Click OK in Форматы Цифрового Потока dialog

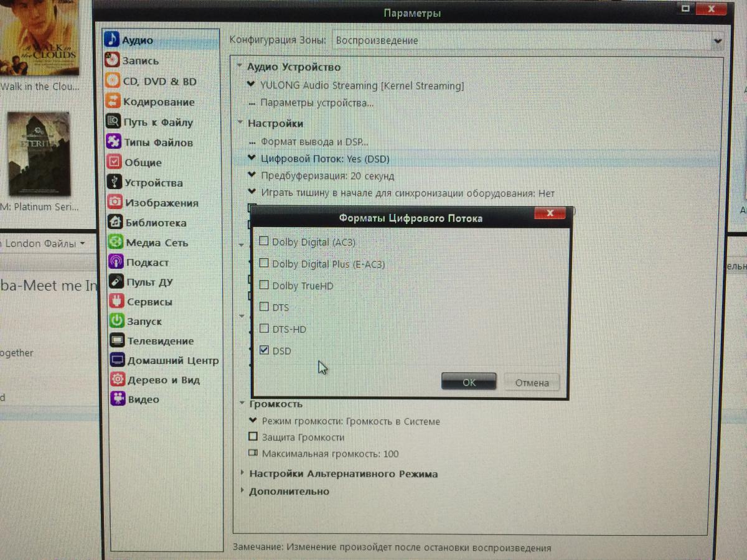coord(469,382)
